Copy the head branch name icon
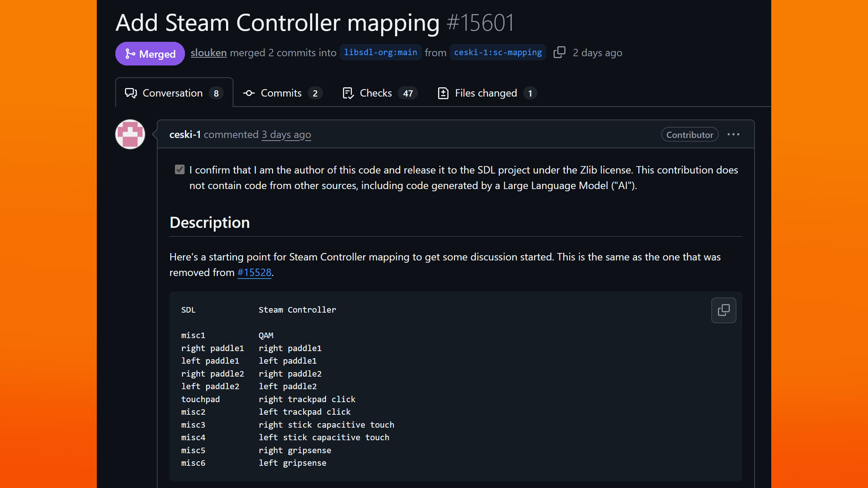This screenshot has height=488, width=868. (x=559, y=52)
